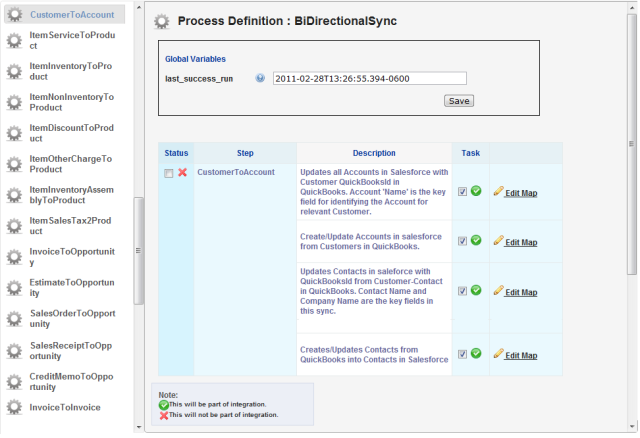
Task: Click the gear icon beside CreditMemoToOpportunity
Action: point(14,382)
